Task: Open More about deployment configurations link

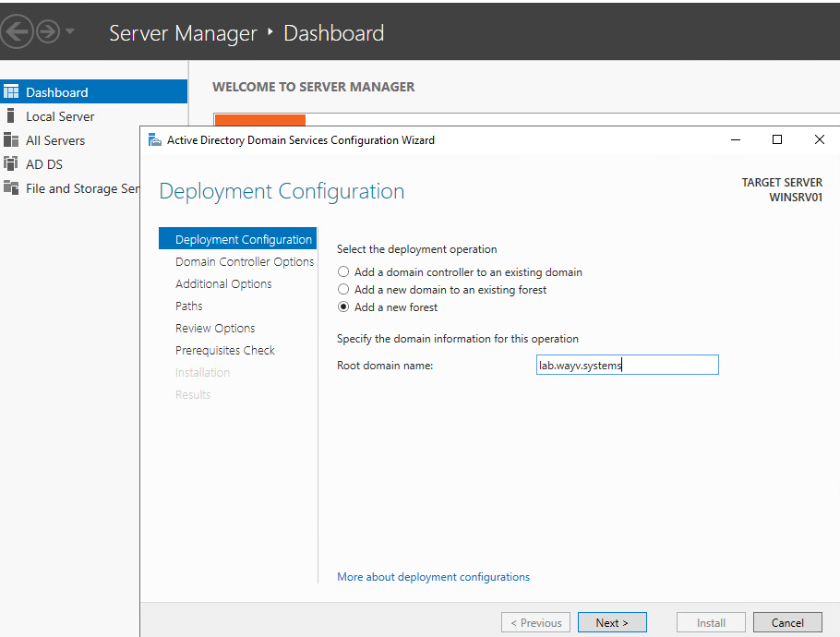Action: [x=434, y=577]
